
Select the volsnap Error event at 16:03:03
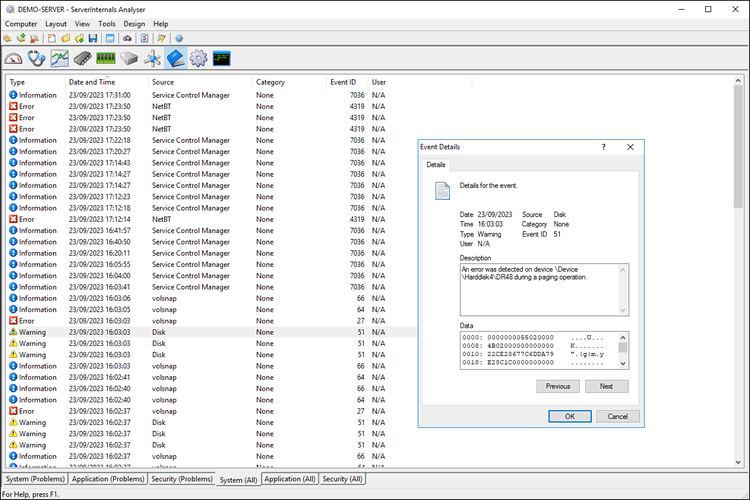212,321
